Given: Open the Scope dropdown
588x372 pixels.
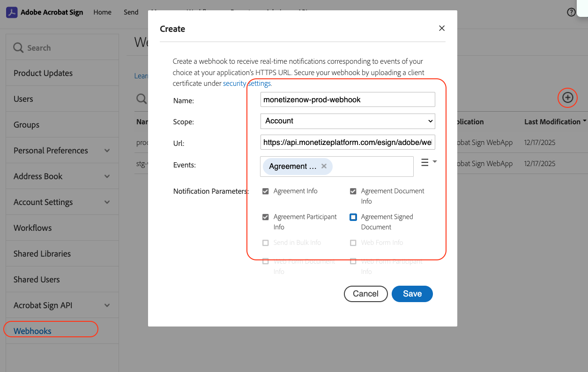Looking at the screenshot, I should click(x=348, y=121).
